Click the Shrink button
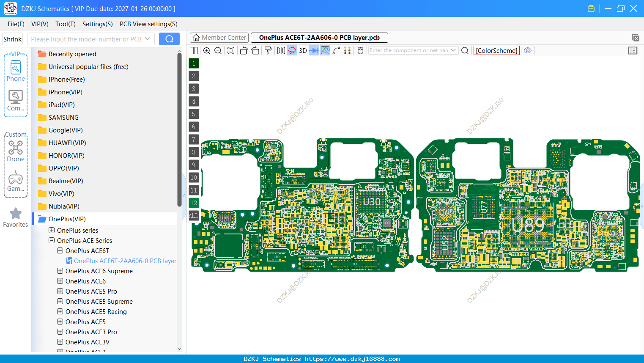 (13, 39)
